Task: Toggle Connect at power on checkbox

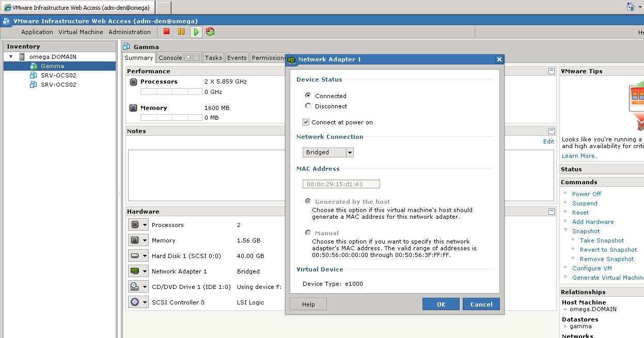Action: point(306,122)
